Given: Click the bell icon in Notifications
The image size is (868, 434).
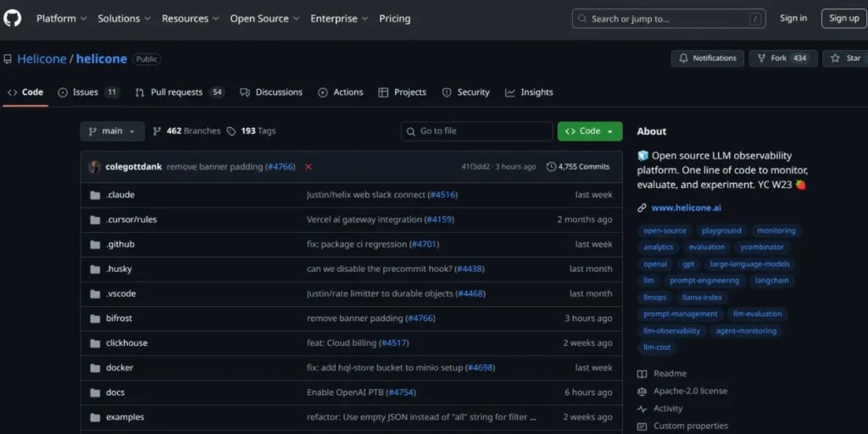Looking at the screenshot, I should pyautogui.click(x=683, y=58).
